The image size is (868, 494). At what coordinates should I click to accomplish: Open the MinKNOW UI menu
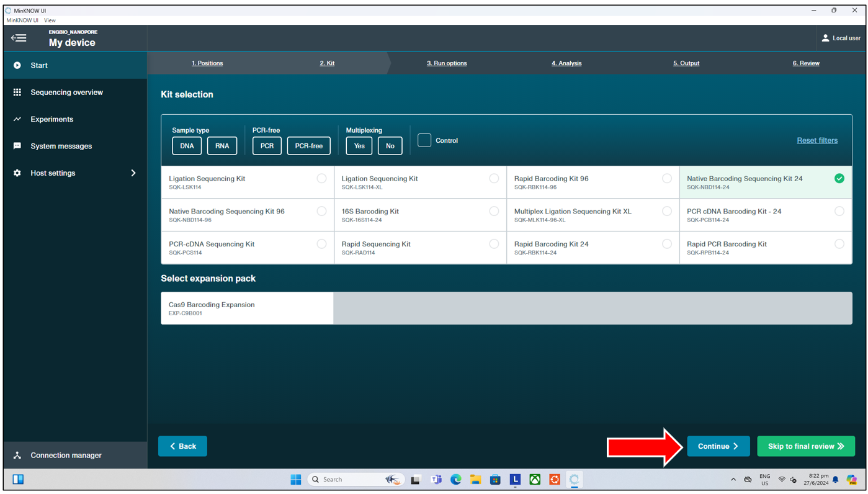22,20
